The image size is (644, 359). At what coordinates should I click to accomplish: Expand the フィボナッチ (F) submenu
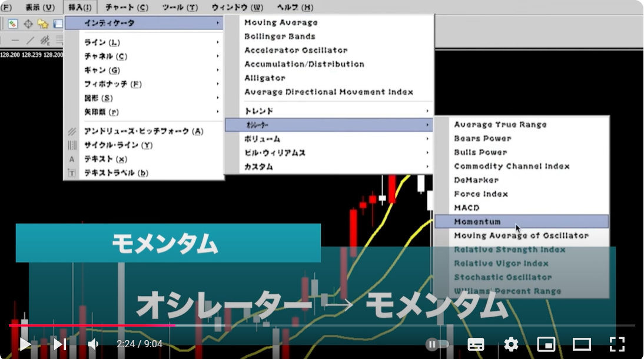pos(144,84)
